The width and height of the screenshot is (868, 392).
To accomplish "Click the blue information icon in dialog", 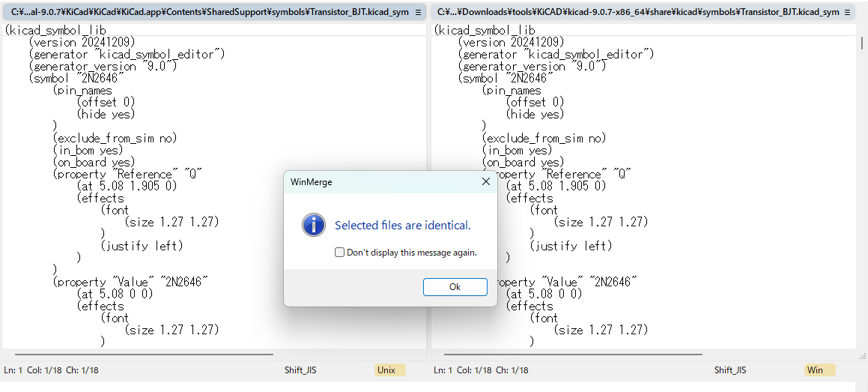I will click(313, 226).
